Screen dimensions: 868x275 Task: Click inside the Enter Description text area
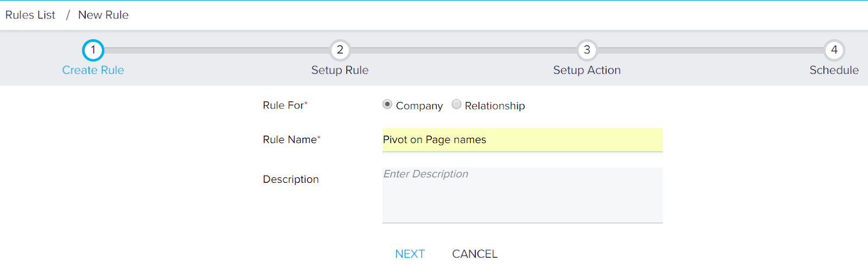pos(522,195)
